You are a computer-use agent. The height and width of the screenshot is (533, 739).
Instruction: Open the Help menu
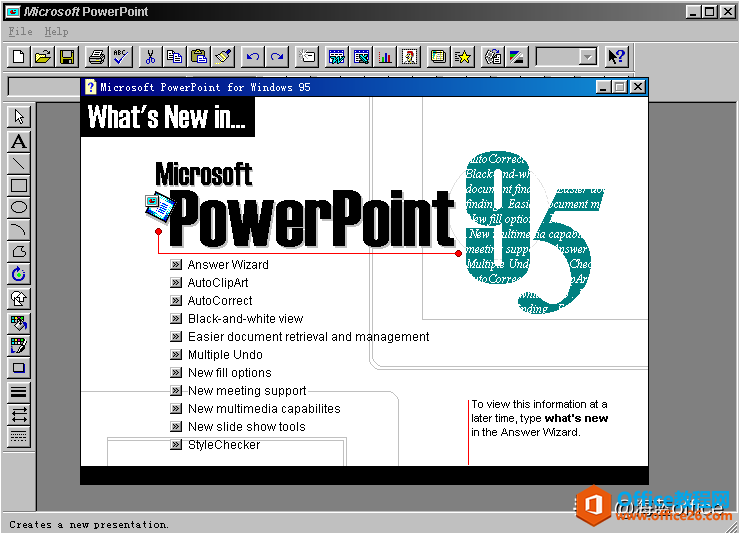click(56, 32)
